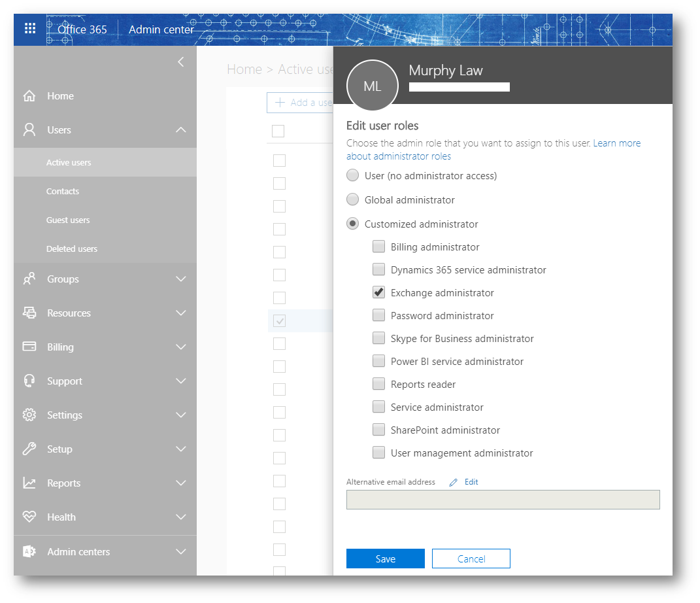
Task: Open Contacts under Users
Action: (x=105, y=191)
